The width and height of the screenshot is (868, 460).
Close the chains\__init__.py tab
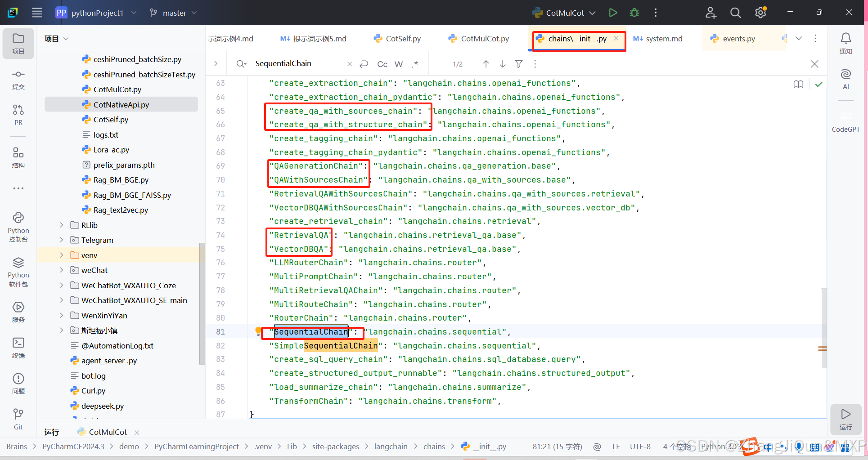pyautogui.click(x=616, y=38)
